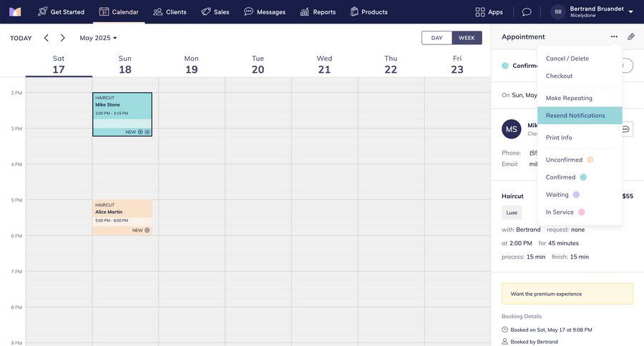Select Thu 22 day header
This screenshot has height=346, width=644.
(x=391, y=65)
